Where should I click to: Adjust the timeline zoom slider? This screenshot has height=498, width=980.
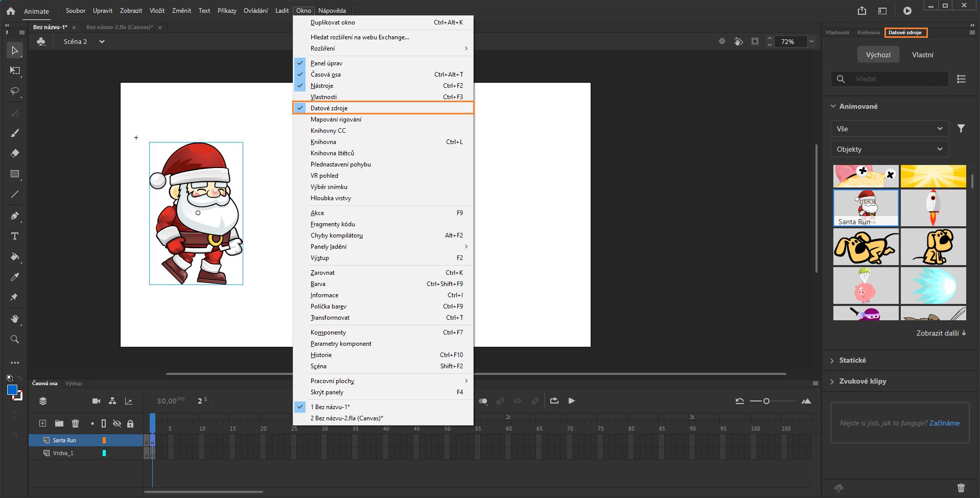(x=766, y=401)
